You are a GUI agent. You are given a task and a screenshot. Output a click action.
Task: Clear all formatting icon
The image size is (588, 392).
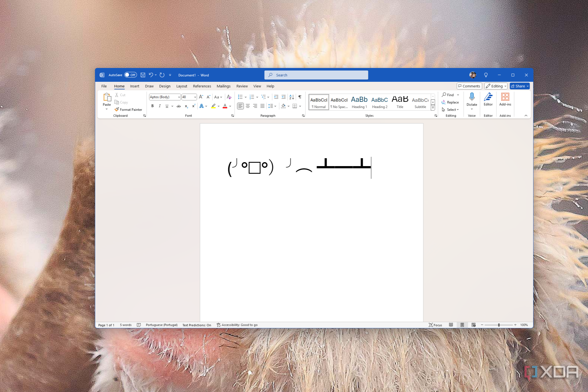click(x=229, y=97)
